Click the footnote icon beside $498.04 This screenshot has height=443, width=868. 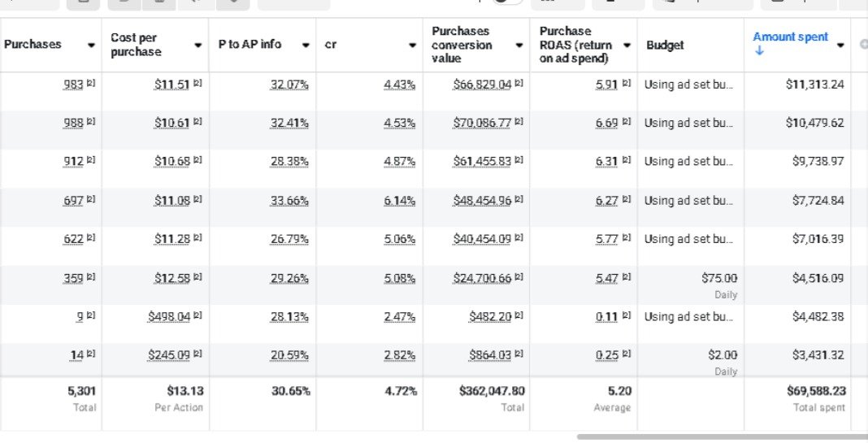click(198, 316)
